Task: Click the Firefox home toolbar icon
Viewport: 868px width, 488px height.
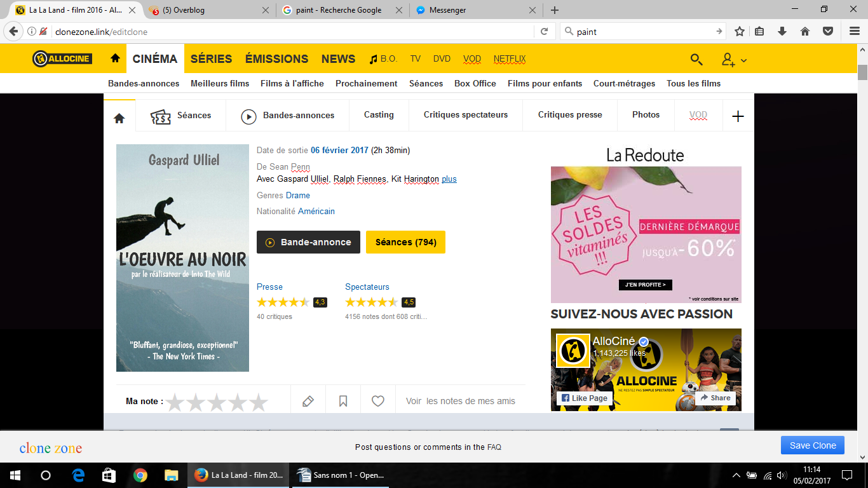Action: (x=805, y=31)
